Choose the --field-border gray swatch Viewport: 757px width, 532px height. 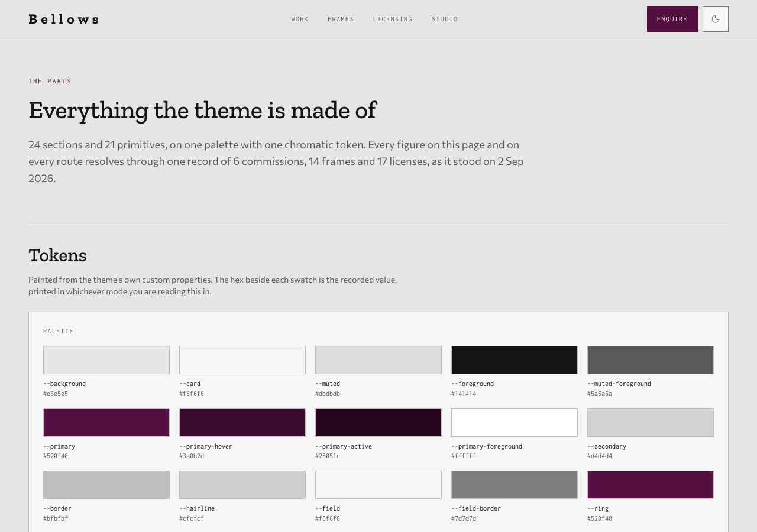[x=515, y=485]
